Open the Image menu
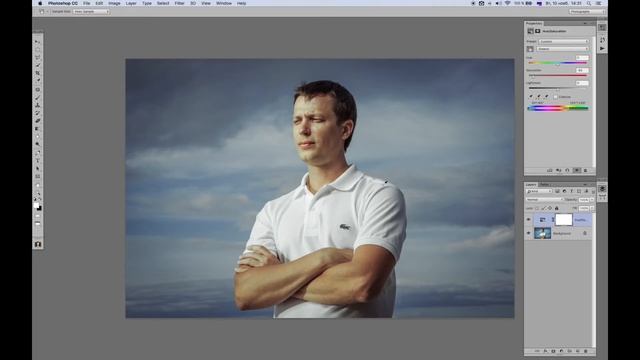 click(x=114, y=3)
